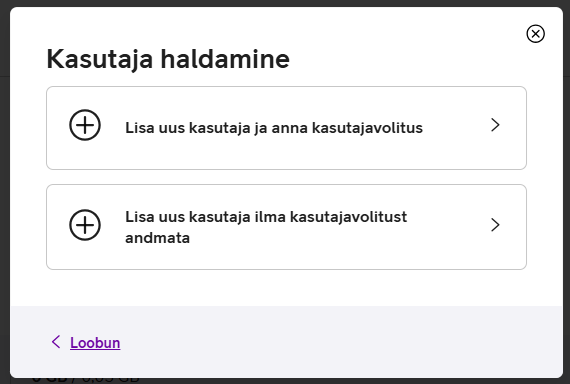Image resolution: width=570 pixels, height=384 pixels.
Task: Click the word 'andmata' in the second option
Action: (157, 238)
